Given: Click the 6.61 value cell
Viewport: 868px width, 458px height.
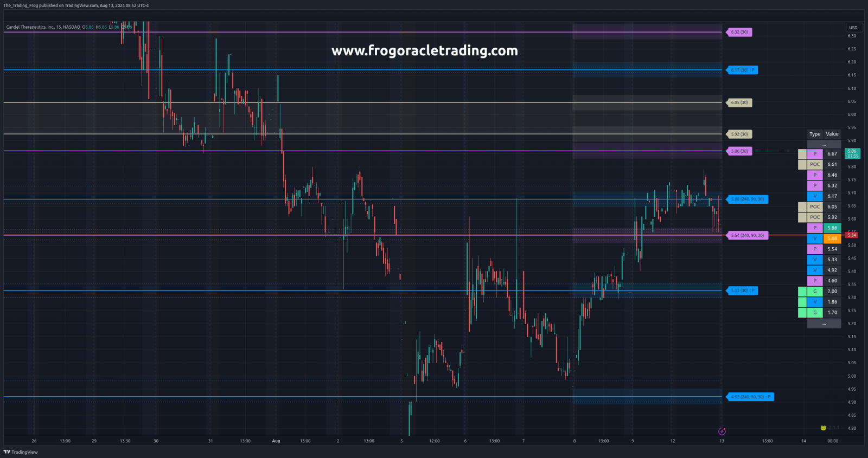Looking at the screenshot, I should (x=832, y=164).
